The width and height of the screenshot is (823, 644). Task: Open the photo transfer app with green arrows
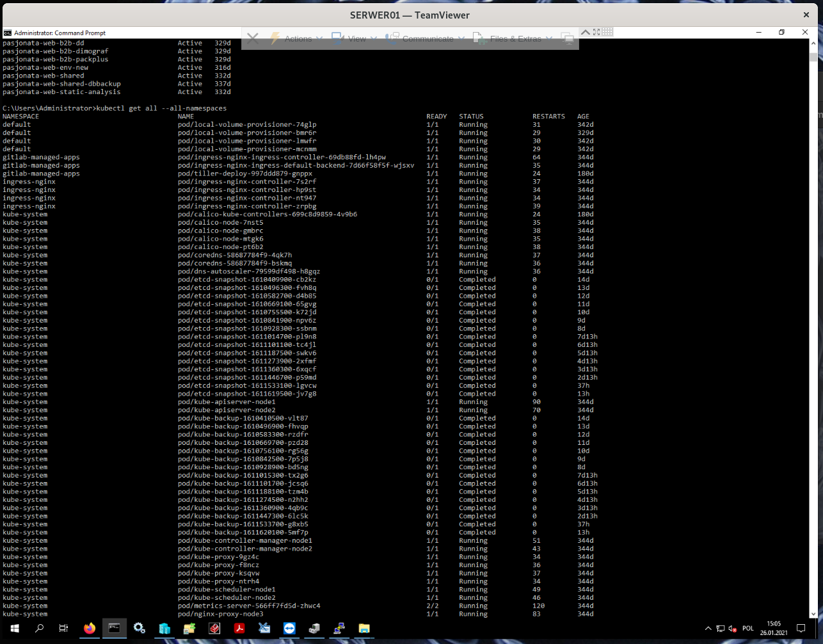point(189,629)
